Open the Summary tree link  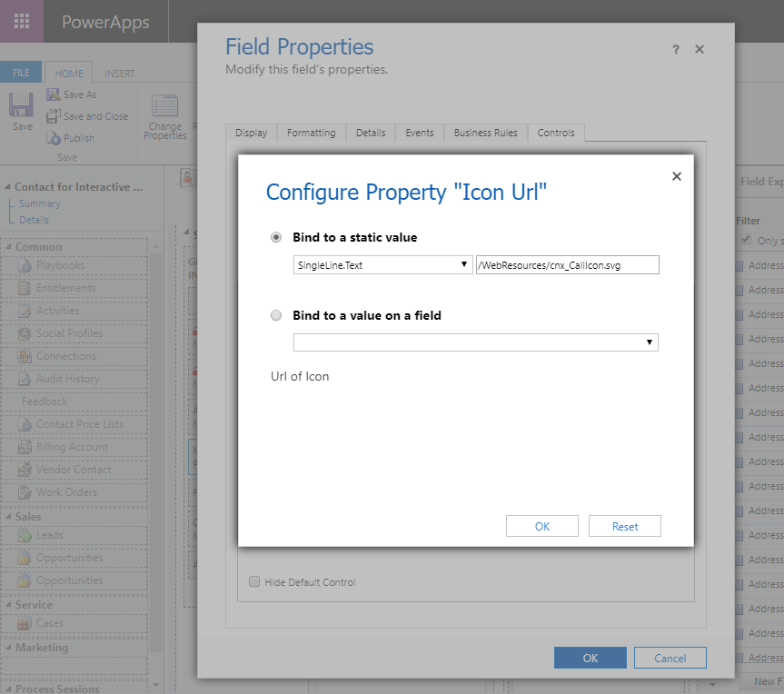pos(40,203)
